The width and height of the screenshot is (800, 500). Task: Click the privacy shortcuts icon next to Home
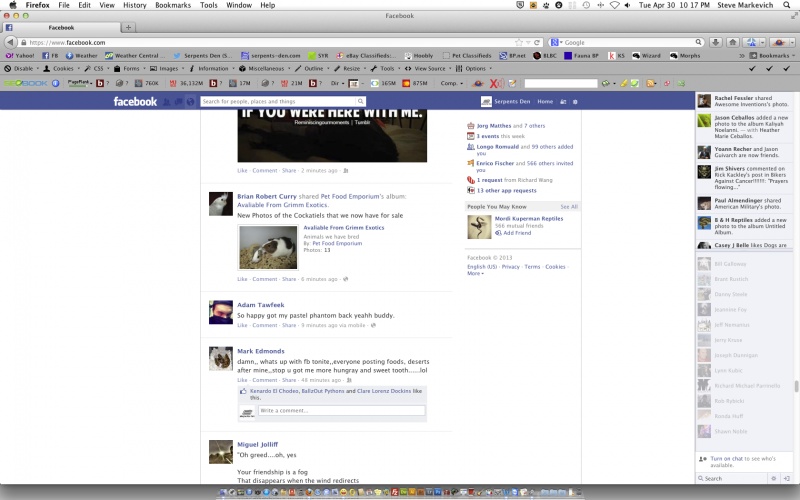tap(563, 102)
